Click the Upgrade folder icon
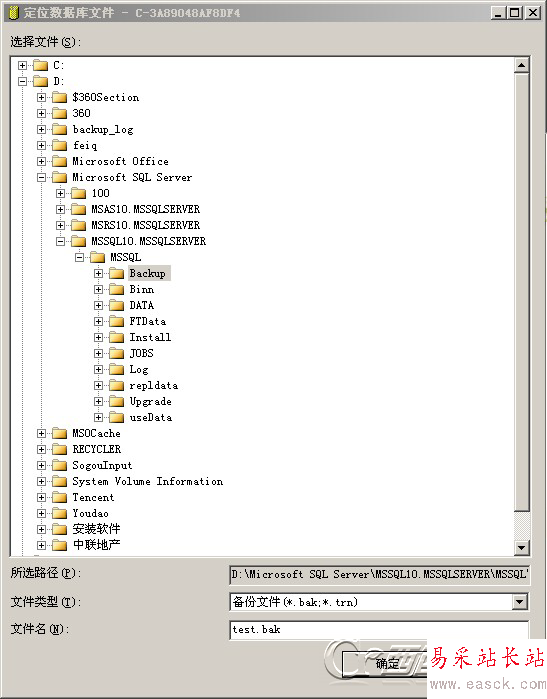This screenshot has height=699, width=547. 116,402
